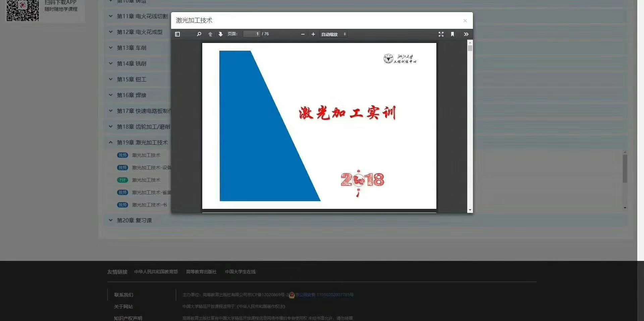644x321 pixels.
Task: Zoom out the PDF document
Action: 303,34
